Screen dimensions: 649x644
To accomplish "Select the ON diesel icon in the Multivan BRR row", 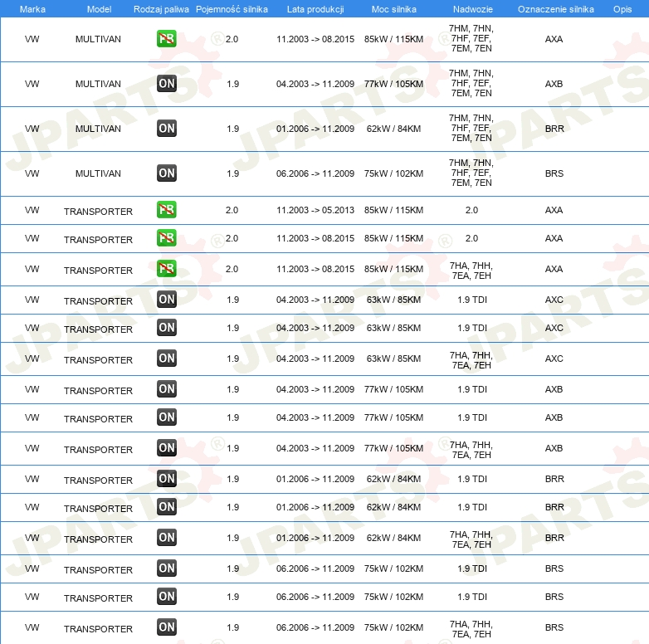I will coord(167,129).
